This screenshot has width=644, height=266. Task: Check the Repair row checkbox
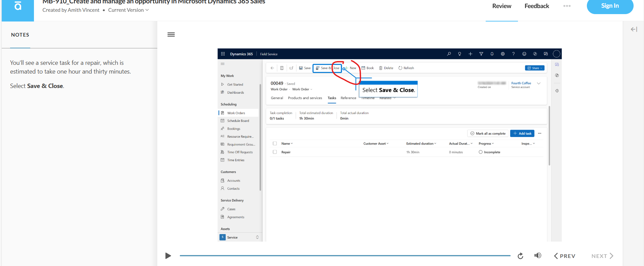(x=275, y=152)
